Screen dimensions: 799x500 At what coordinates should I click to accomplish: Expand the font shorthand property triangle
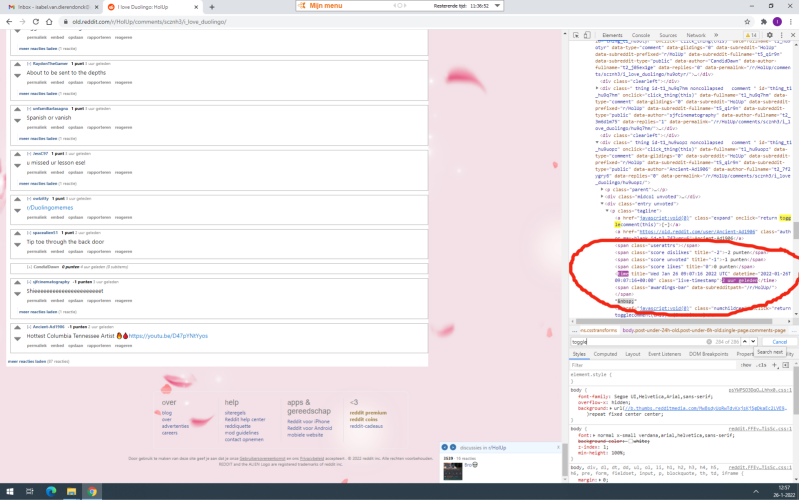click(x=595, y=435)
